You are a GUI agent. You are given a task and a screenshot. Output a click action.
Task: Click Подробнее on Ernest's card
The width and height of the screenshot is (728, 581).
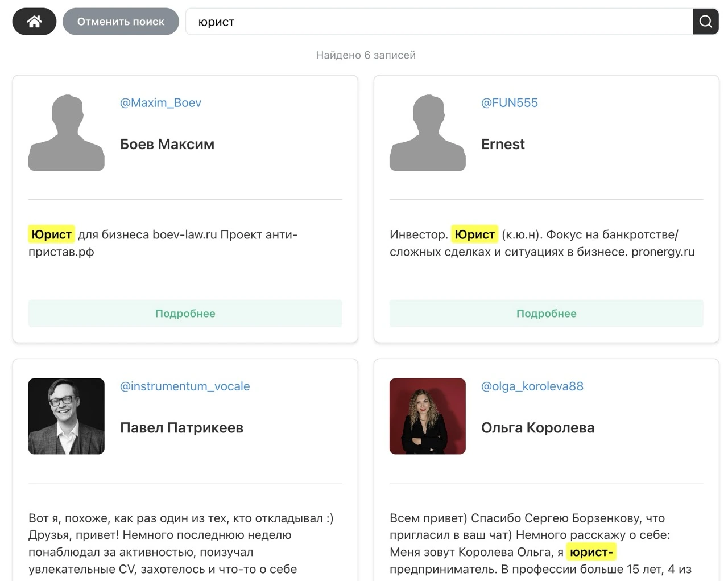547,314
